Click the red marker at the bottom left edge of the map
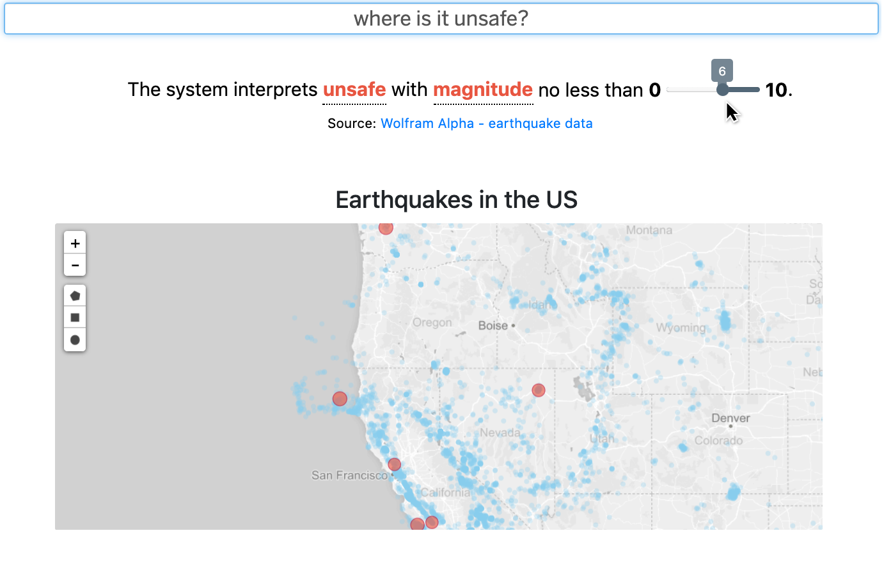The image size is (884, 588). (417, 525)
